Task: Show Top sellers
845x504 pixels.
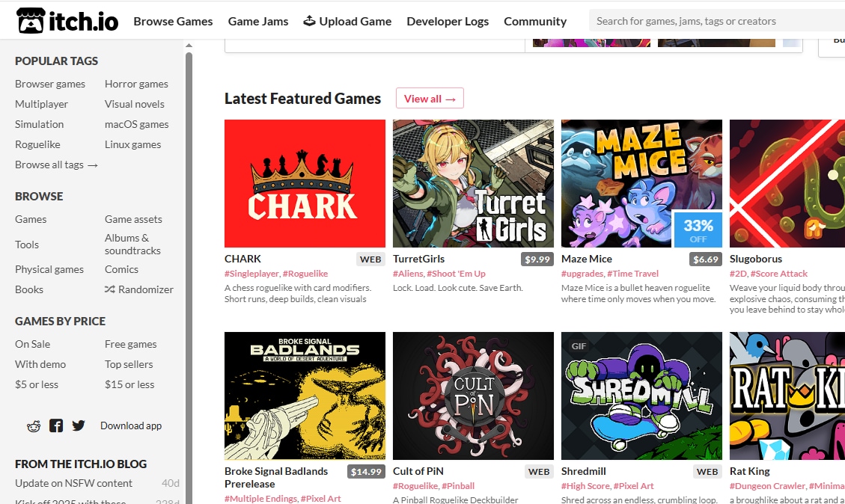Action: (x=129, y=364)
